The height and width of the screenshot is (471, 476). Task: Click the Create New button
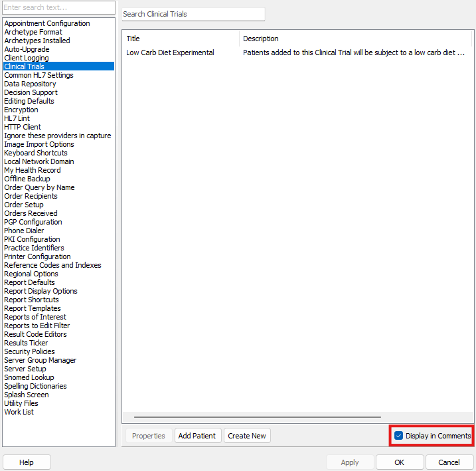(247, 436)
